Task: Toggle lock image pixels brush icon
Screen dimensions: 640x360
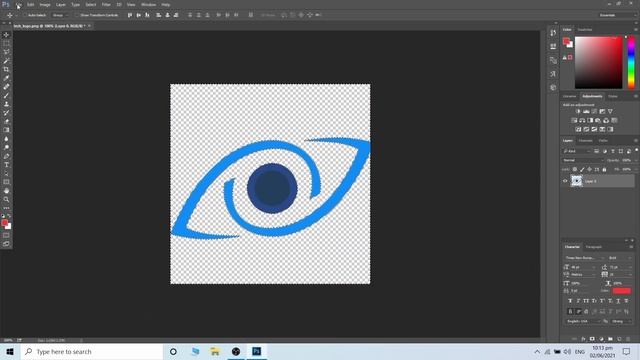Action: tap(582, 169)
